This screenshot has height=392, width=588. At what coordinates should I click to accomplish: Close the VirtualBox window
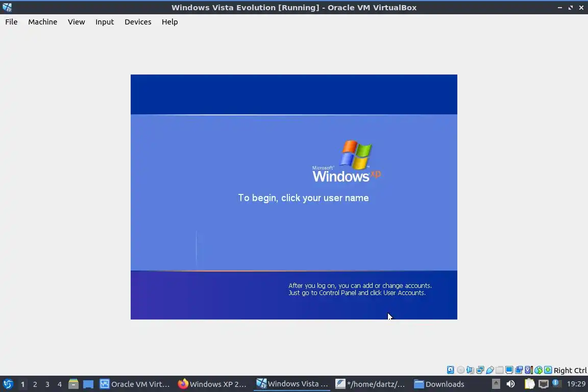click(x=581, y=8)
